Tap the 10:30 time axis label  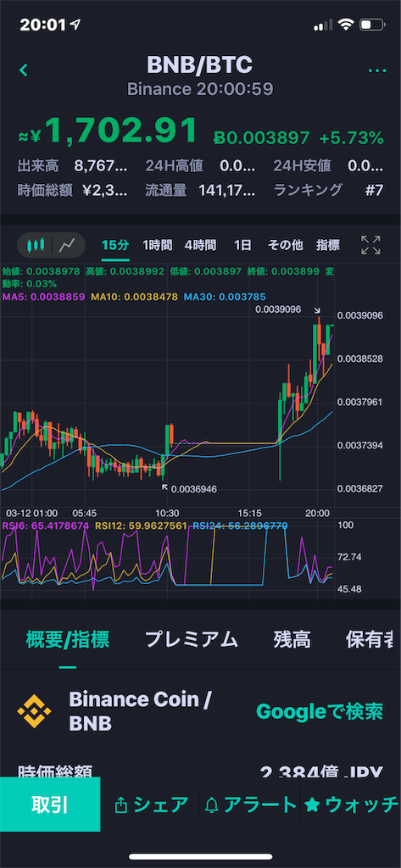167,513
